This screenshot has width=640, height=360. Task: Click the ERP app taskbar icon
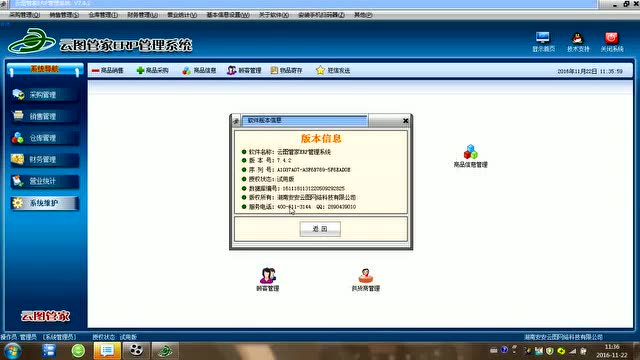(x=165, y=351)
